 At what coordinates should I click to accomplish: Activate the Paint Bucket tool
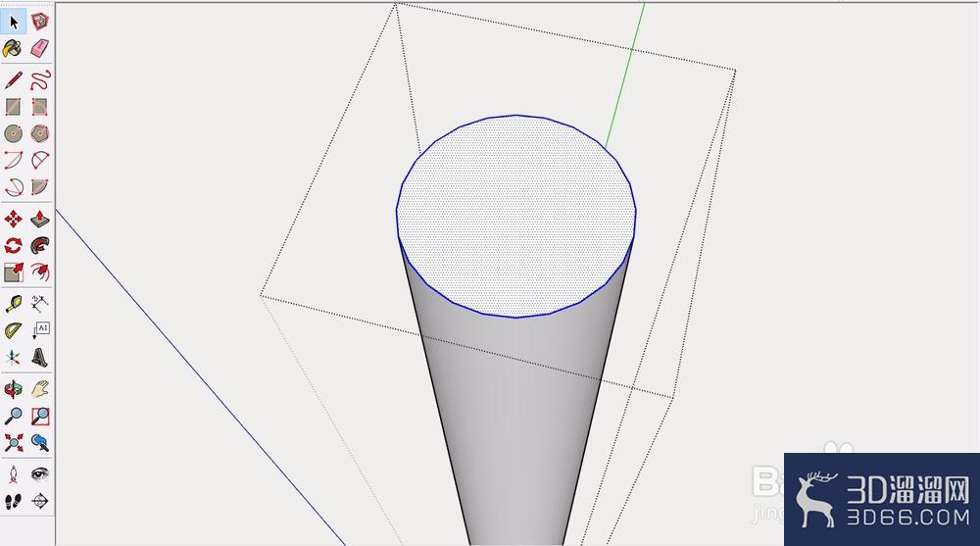tap(14, 48)
